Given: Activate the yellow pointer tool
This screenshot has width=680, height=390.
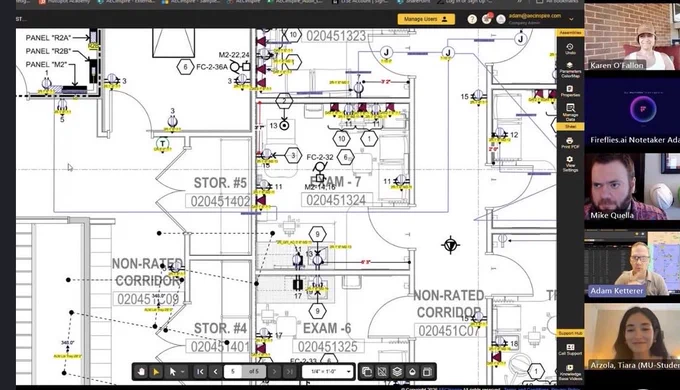Looking at the screenshot, I should click(156, 372).
